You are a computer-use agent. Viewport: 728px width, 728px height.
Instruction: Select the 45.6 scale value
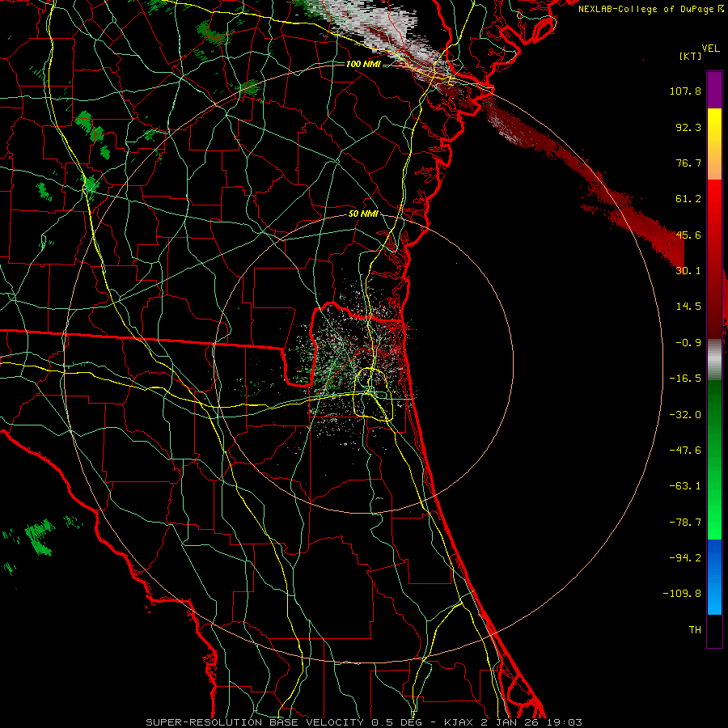[x=688, y=235]
